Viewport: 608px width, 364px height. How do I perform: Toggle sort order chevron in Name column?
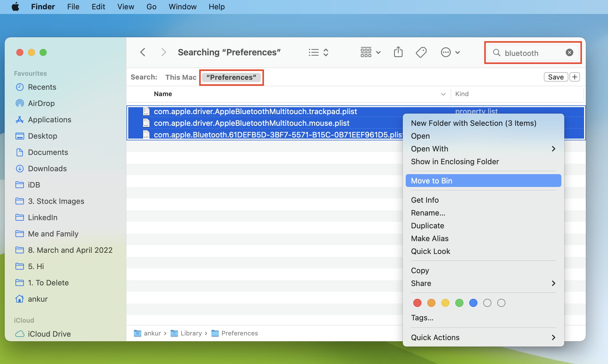coord(443,94)
